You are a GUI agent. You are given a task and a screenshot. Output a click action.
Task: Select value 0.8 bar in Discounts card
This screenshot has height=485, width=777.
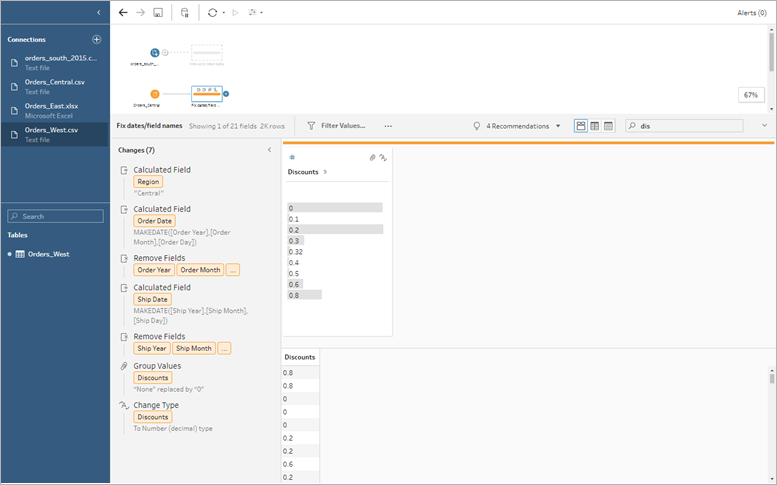tap(305, 295)
